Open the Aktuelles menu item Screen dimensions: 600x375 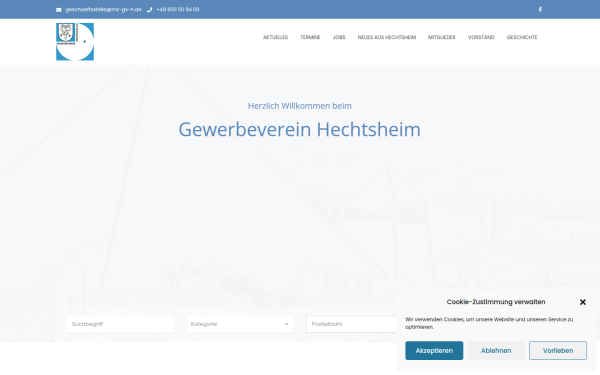tap(275, 37)
